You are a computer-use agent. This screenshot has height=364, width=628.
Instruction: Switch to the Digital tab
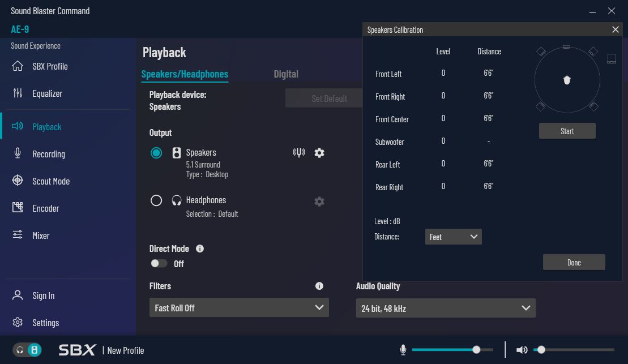(286, 74)
